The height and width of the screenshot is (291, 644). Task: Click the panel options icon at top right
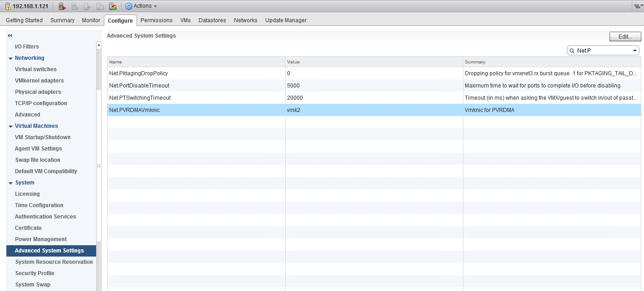coord(639,6)
